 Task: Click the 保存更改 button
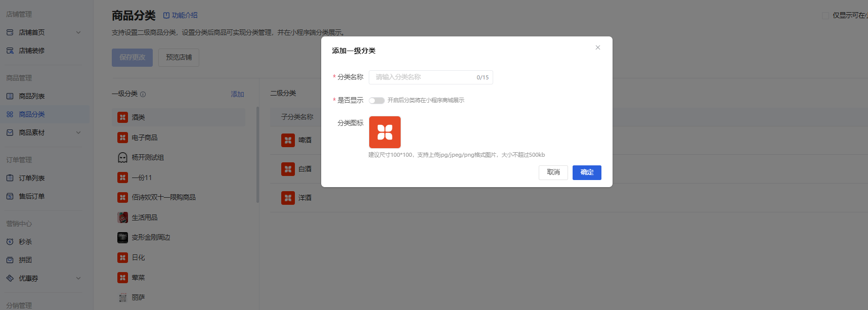pyautogui.click(x=132, y=58)
